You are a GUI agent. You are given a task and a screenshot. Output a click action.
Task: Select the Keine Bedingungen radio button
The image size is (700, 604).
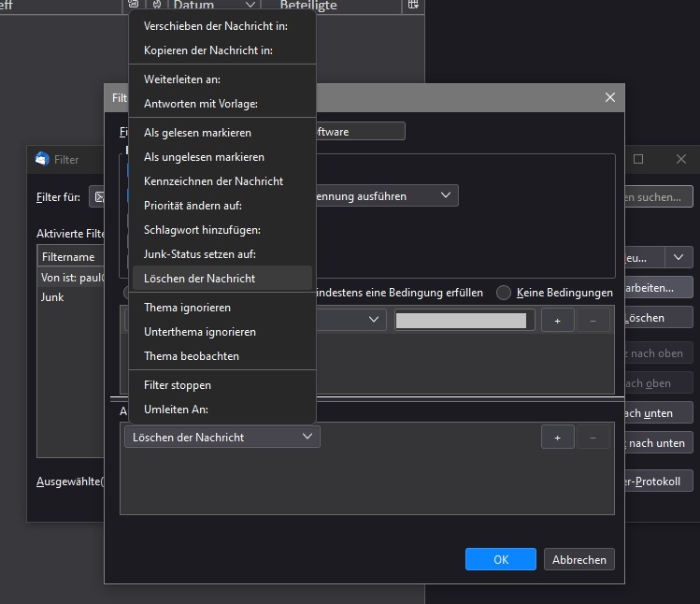point(504,293)
